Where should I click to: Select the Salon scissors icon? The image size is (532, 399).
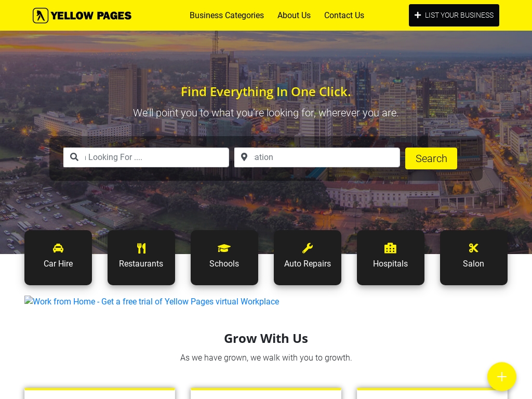[x=473, y=248]
